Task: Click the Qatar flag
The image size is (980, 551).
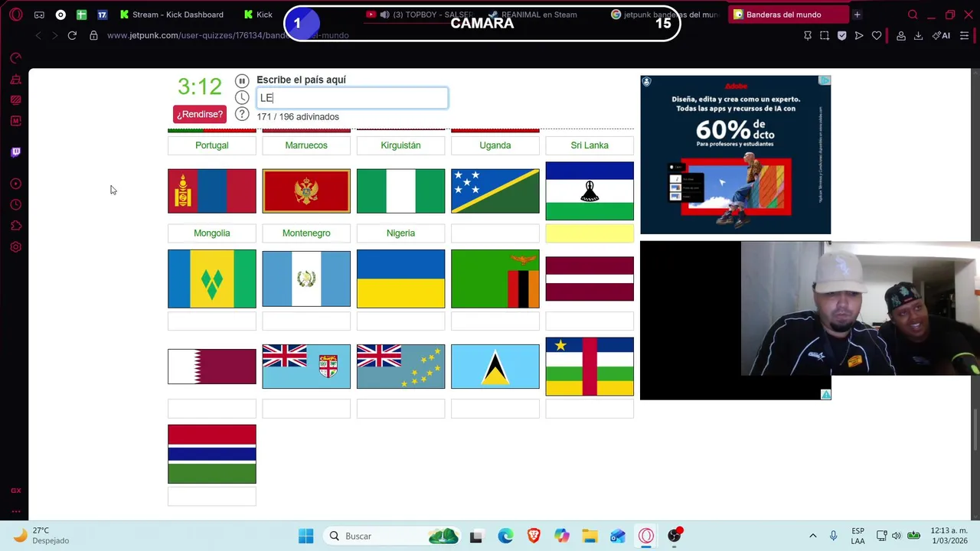Action: point(212,367)
